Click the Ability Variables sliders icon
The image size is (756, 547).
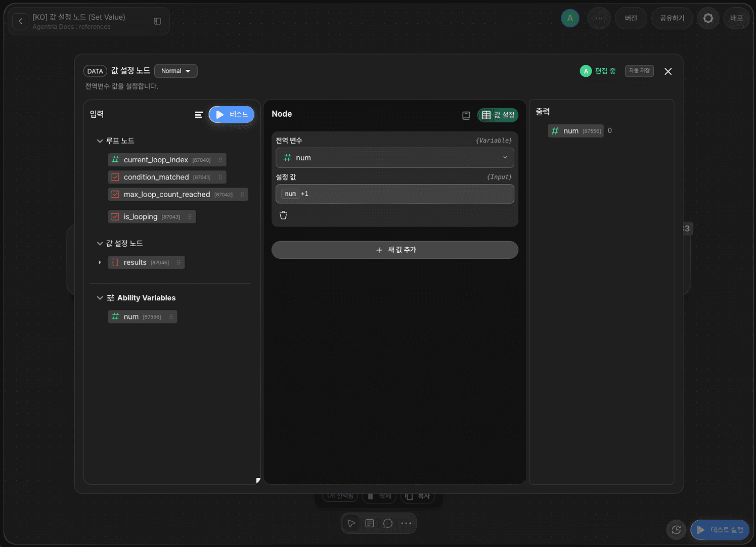[111, 298]
